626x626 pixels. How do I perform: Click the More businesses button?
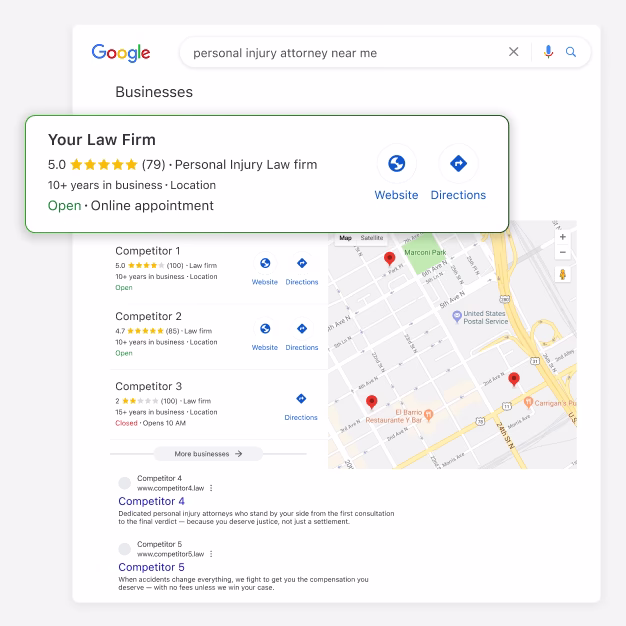pos(208,454)
